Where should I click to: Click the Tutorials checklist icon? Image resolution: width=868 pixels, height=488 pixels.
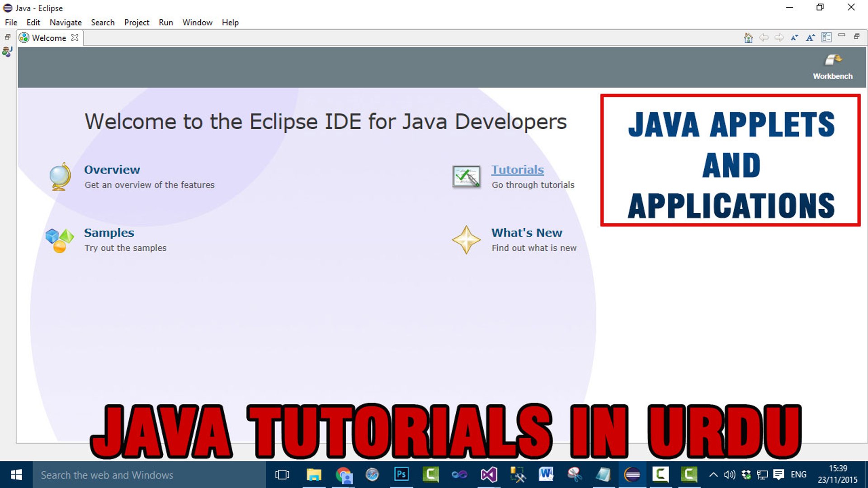(466, 176)
